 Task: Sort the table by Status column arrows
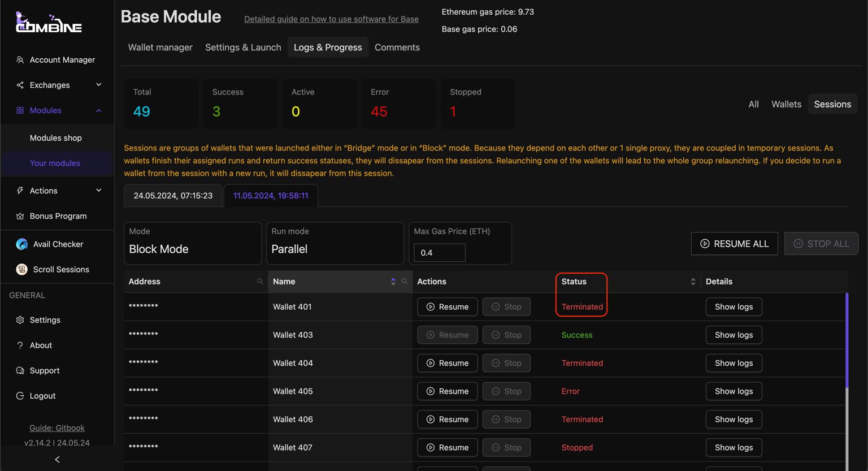click(x=693, y=282)
